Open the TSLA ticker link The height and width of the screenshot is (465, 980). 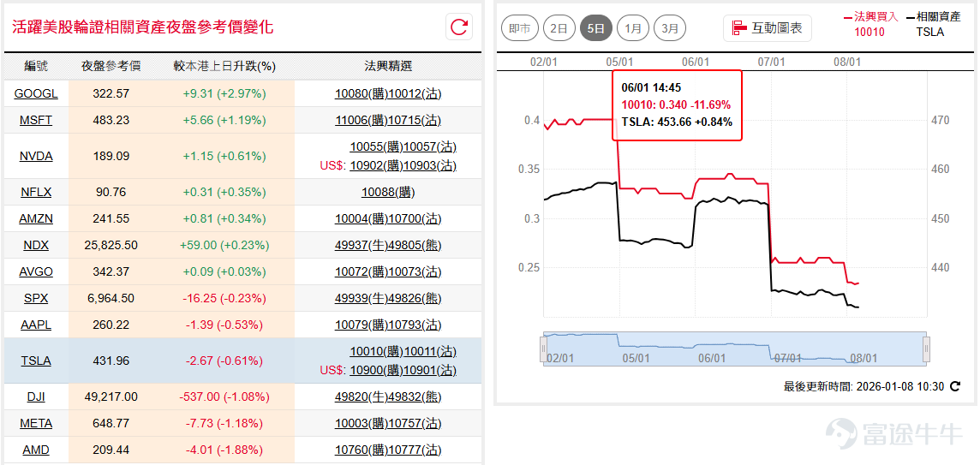click(36, 361)
